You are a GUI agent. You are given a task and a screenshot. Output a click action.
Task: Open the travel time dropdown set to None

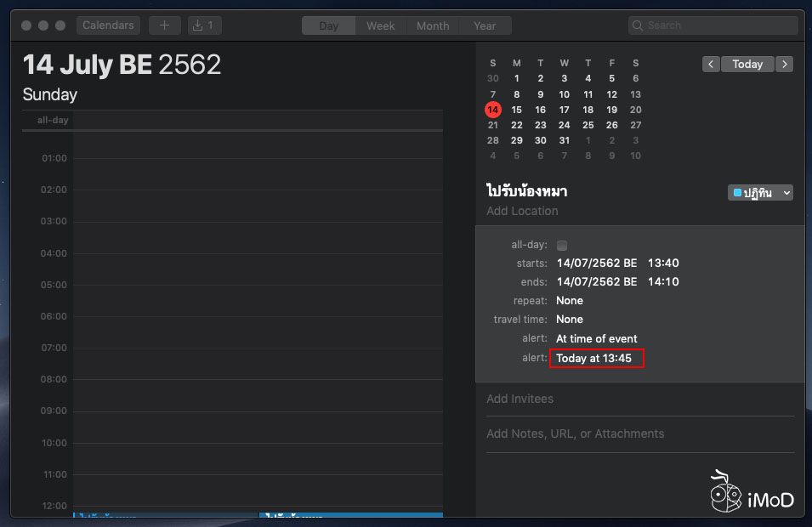tap(570, 319)
